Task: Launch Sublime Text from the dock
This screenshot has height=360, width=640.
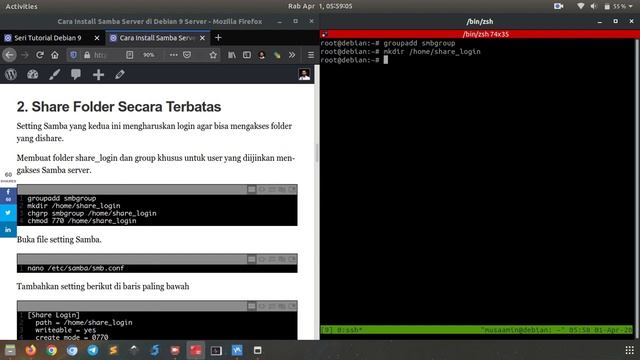Action: [x=113, y=350]
